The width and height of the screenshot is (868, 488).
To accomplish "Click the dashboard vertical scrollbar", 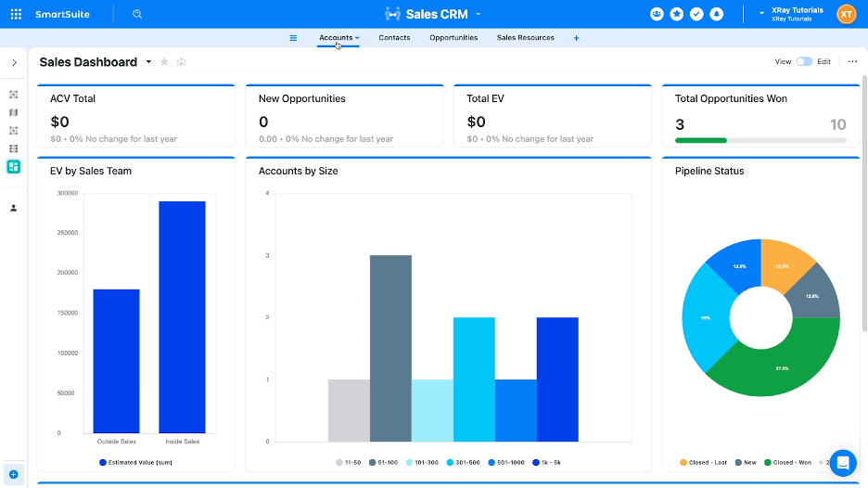I will (x=864, y=202).
